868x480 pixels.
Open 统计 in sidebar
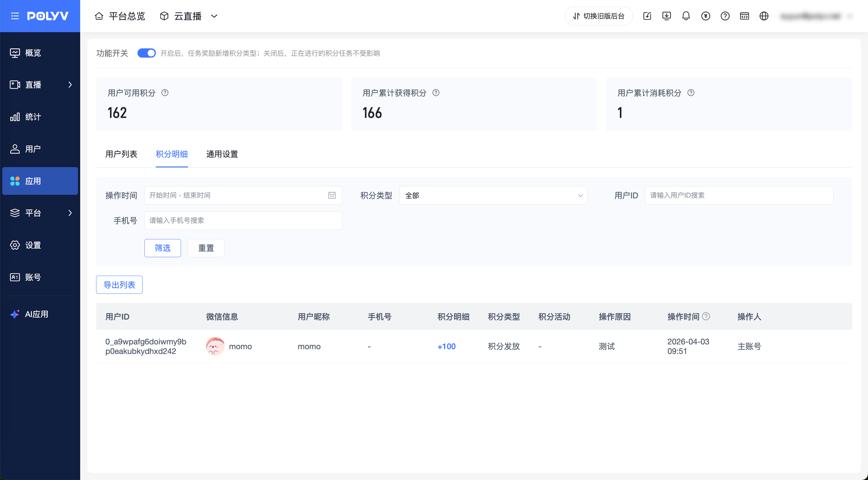point(40,116)
